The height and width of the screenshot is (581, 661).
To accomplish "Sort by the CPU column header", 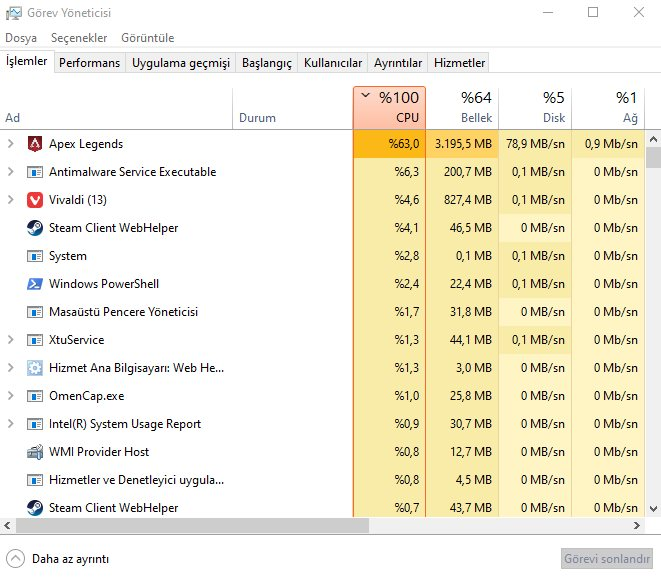I will pos(389,108).
